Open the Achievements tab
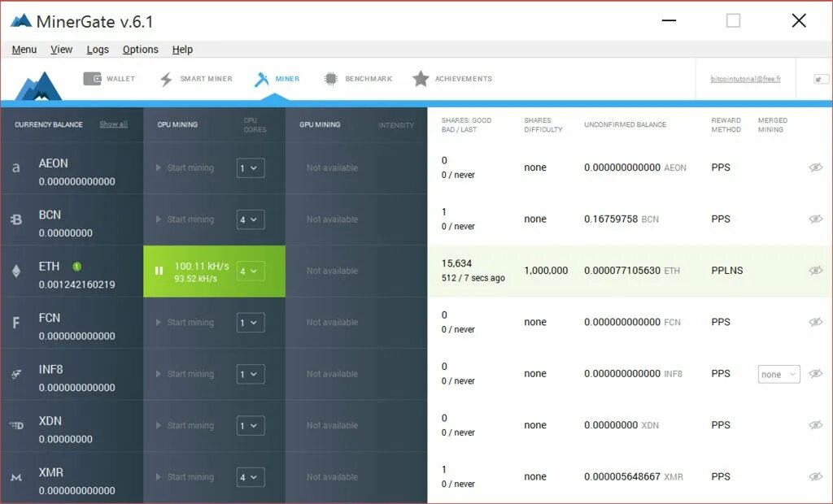Screen dimensions: 833x504 point(452,79)
